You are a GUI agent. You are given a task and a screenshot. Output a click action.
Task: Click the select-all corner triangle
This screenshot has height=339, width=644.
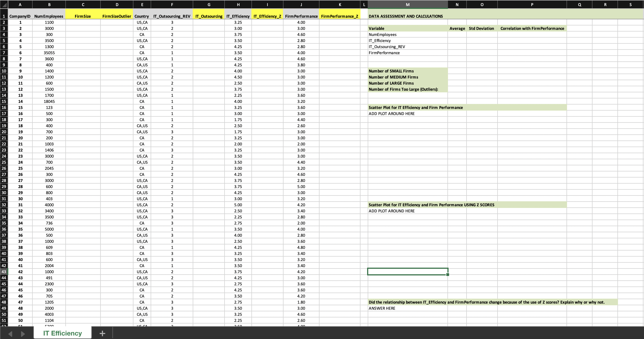(x=4, y=4)
